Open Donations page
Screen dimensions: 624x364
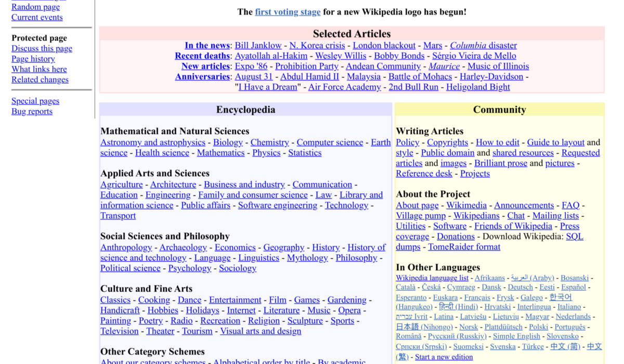coord(456,237)
